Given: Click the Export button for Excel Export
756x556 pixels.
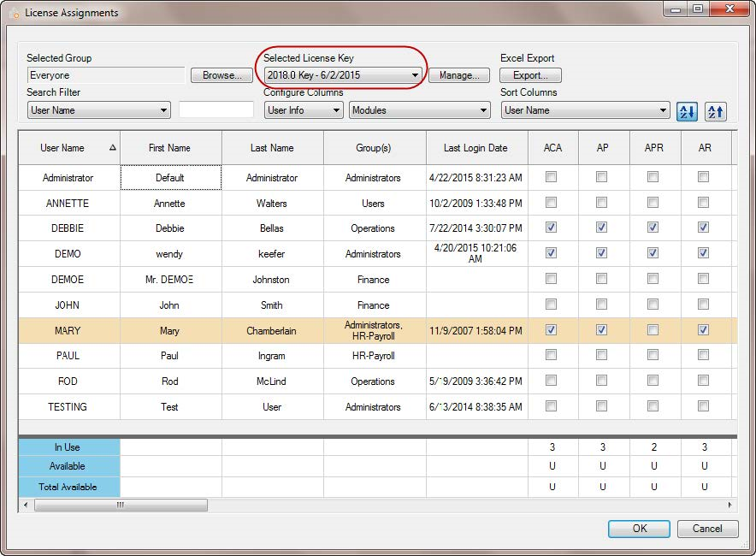Looking at the screenshot, I should coord(529,74).
